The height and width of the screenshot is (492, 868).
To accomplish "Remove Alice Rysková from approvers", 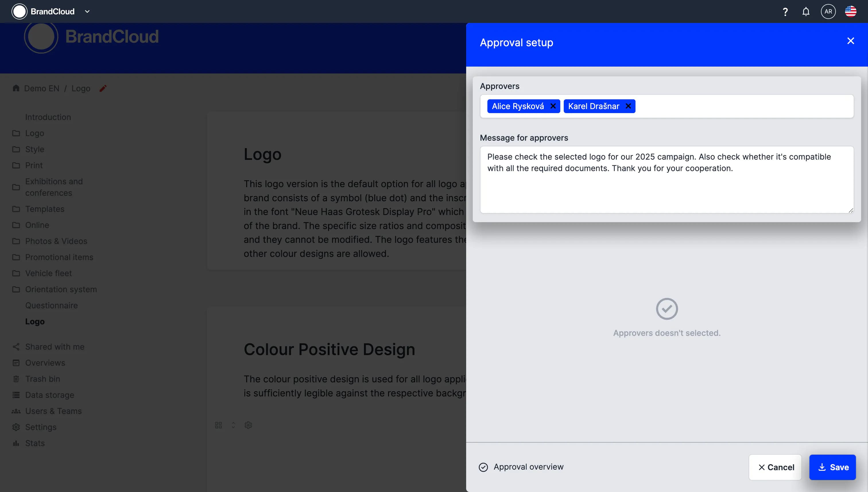I will coord(553,106).
